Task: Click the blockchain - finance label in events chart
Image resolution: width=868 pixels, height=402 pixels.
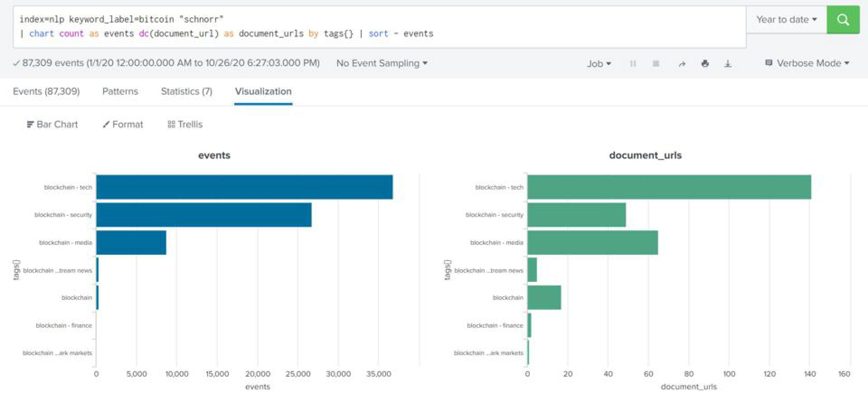Action: [64, 325]
